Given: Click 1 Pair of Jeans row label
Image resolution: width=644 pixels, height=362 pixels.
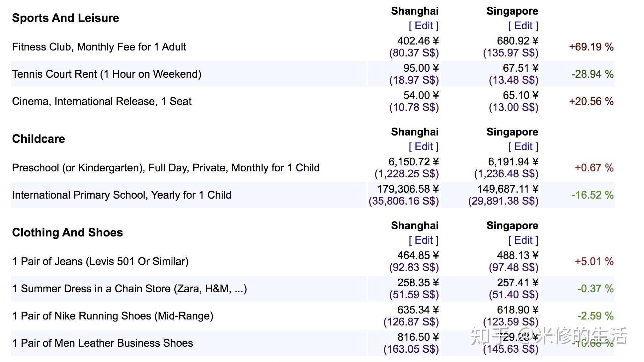Looking at the screenshot, I should pos(100,261).
